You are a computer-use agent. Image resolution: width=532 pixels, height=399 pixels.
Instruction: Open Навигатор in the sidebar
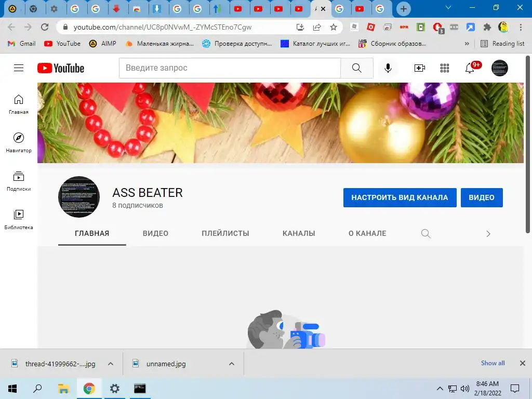coord(19,142)
